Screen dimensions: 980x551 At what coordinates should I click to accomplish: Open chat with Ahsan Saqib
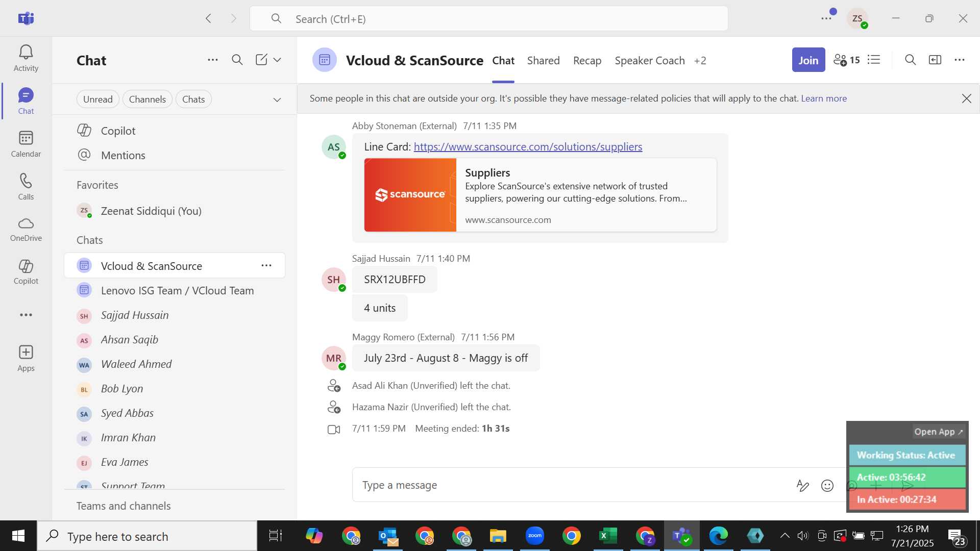[175, 339]
